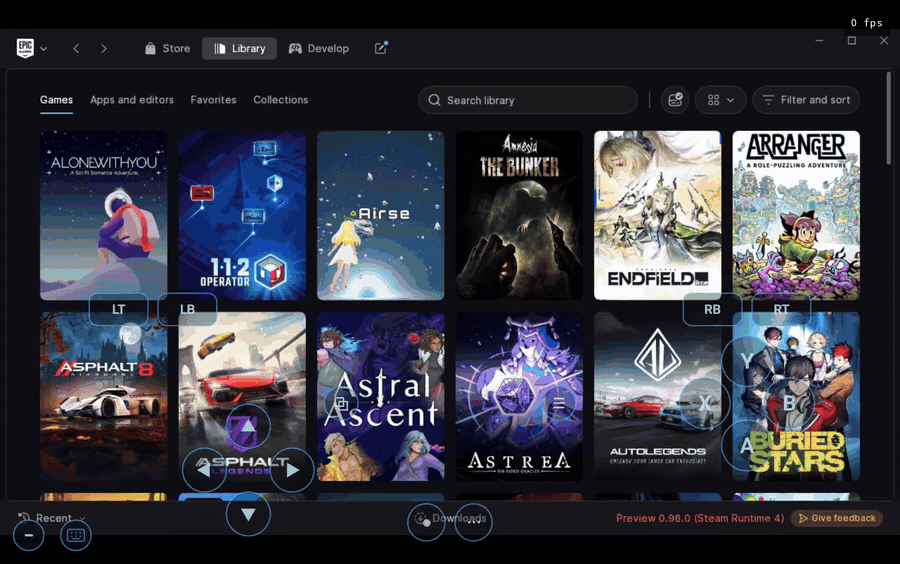Tap the gamepad hamburger menu button
Screen dimensions: 900x564
coord(558,404)
